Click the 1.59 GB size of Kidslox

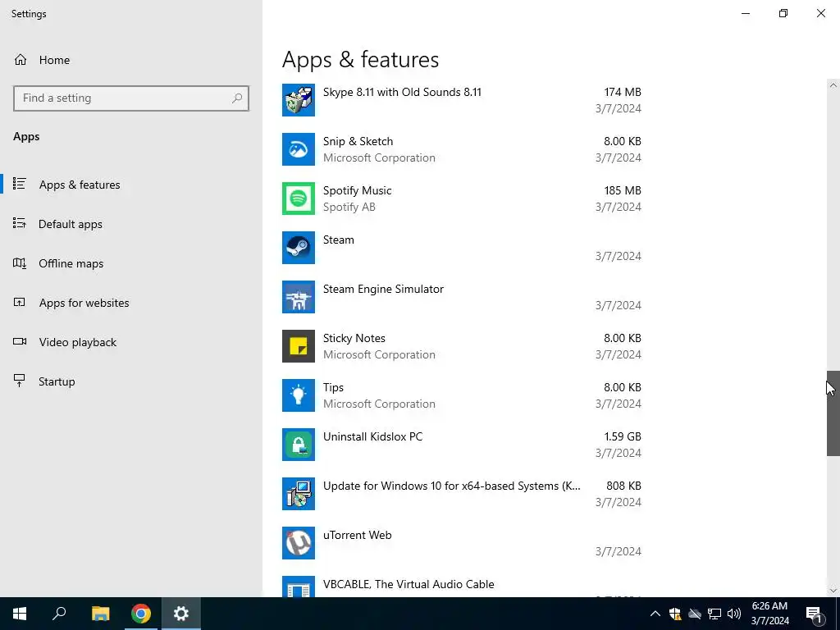coord(623,436)
